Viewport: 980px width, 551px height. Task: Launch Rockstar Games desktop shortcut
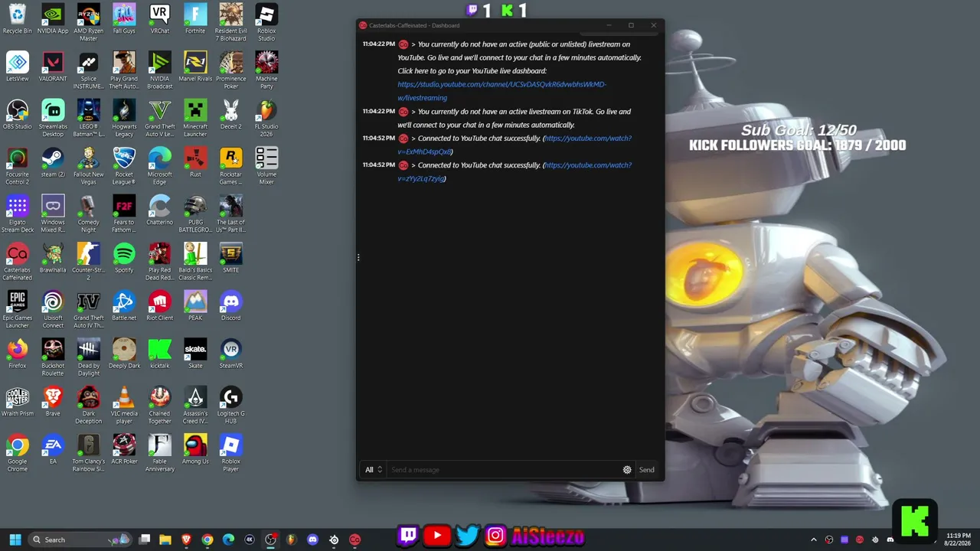pyautogui.click(x=230, y=166)
